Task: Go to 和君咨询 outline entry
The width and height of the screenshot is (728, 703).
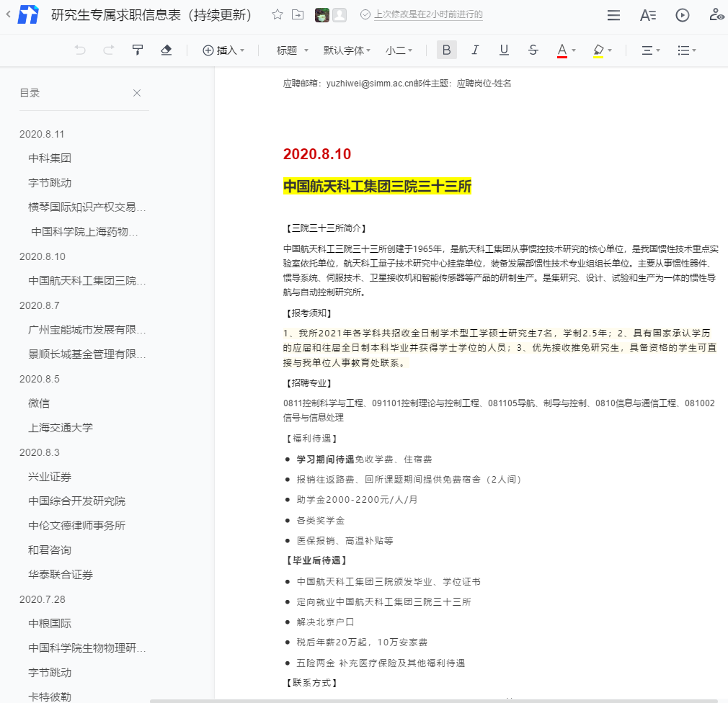Action: pyautogui.click(x=50, y=550)
